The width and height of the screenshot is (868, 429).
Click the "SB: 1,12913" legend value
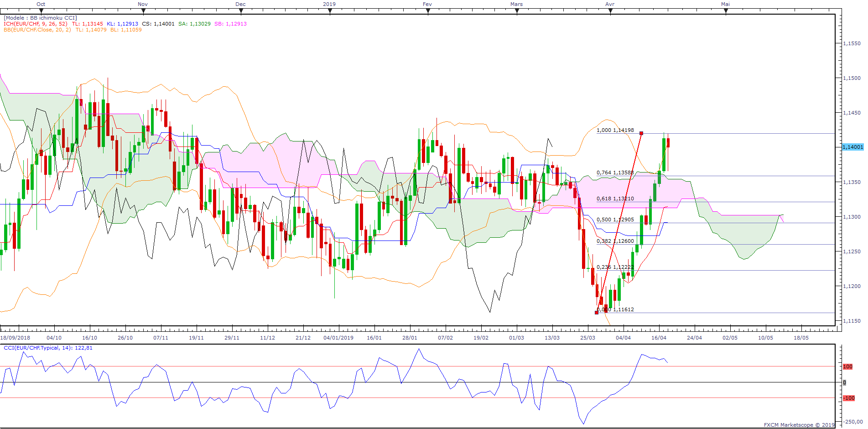coord(230,24)
